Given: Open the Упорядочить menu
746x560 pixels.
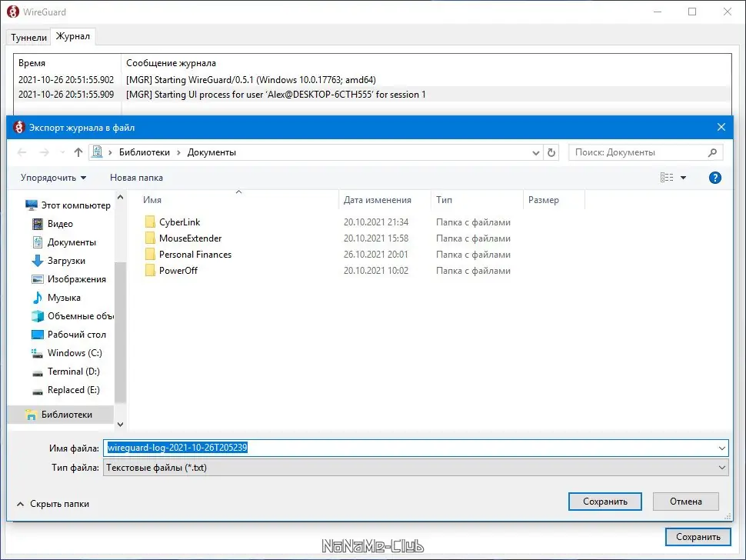Looking at the screenshot, I should click(x=53, y=178).
